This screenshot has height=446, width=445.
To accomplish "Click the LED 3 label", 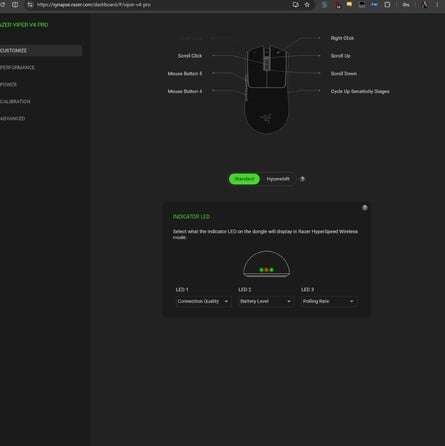I will [x=307, y=289].
